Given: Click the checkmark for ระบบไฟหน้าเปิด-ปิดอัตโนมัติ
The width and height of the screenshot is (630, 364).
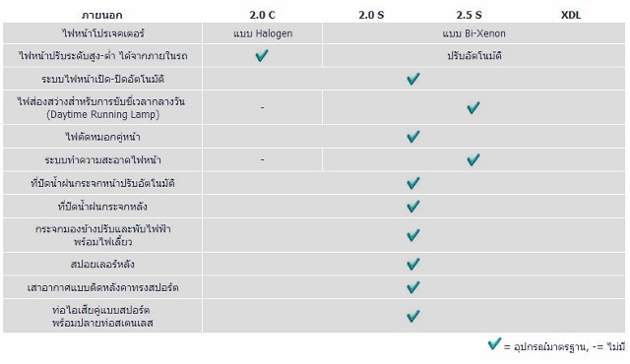Looking at the screenshot, I should 413,79.
